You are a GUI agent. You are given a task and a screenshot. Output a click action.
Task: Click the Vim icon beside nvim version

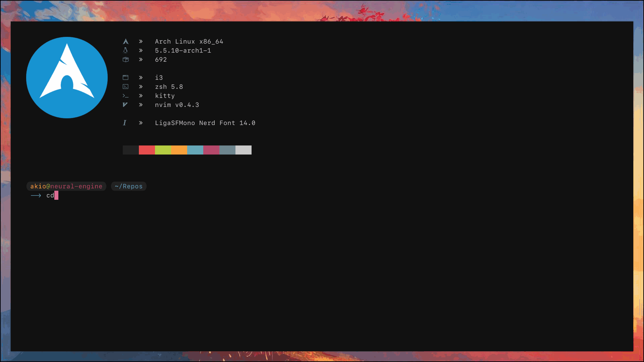(x=125, y=105)
